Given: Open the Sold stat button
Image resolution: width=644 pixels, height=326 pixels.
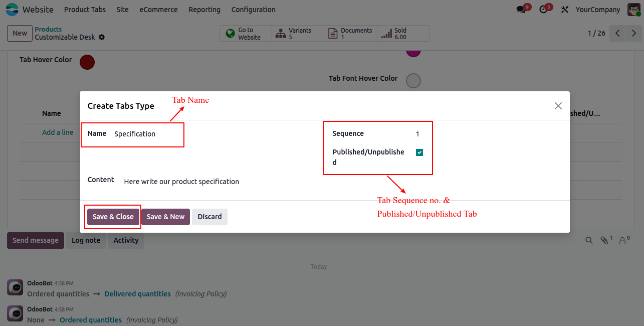Looking at the screenshot, I should click(x=403, y=34).
